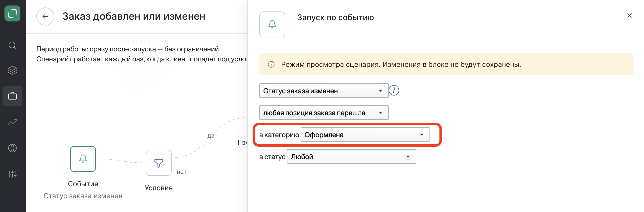The width and height of the screenshot is (644, 212).
Task: Click the info icon in warning banner
Action: click(271, 65)
